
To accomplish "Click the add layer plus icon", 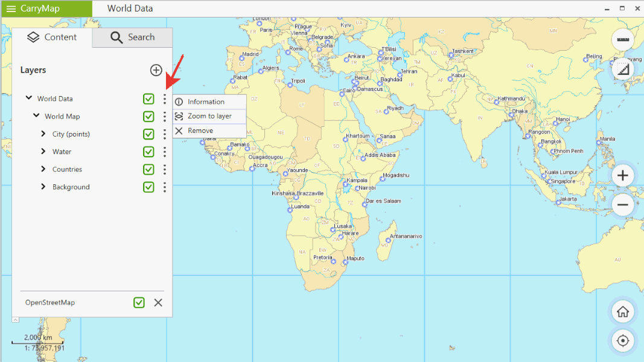I will [156, 70].
